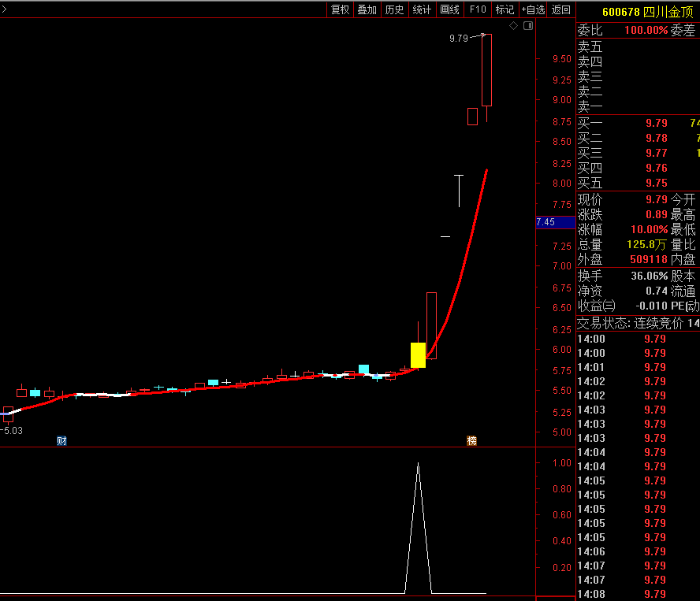Screen dimensions: 700x601
Task: Open the 叠加 overlay option
Action: (x=367, y=9)
